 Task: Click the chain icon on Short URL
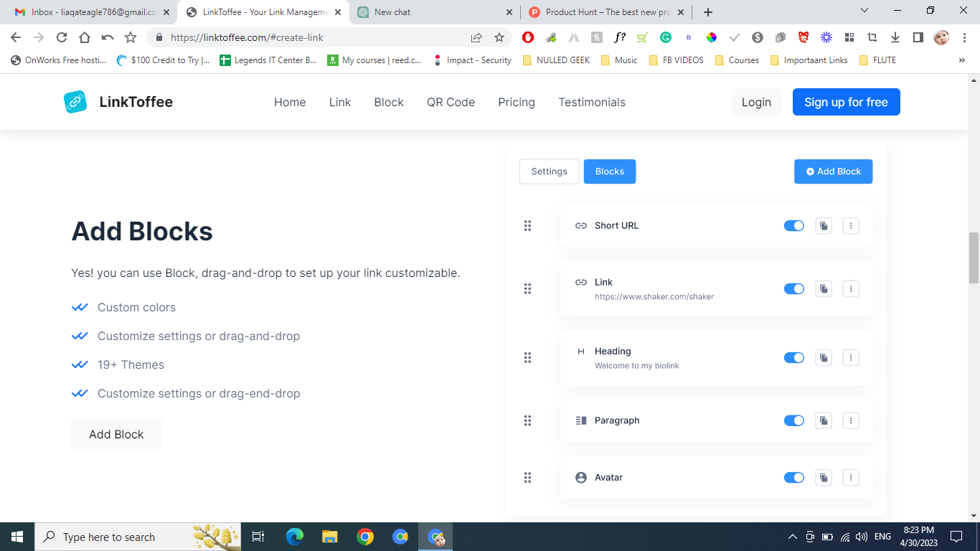pyautogui.click(x=581, y=225)
